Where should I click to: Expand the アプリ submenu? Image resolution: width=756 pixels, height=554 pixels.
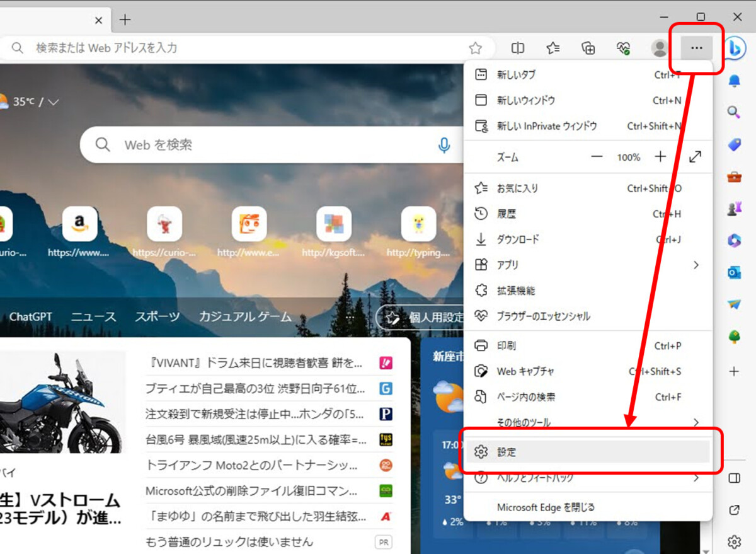(x=588, y=265)
